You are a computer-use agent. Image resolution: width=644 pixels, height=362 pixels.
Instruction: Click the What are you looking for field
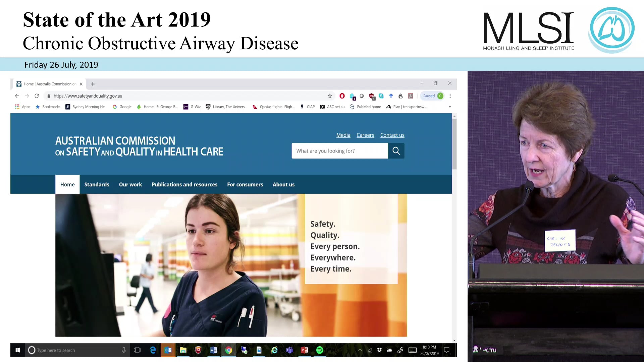click(339, 151)
